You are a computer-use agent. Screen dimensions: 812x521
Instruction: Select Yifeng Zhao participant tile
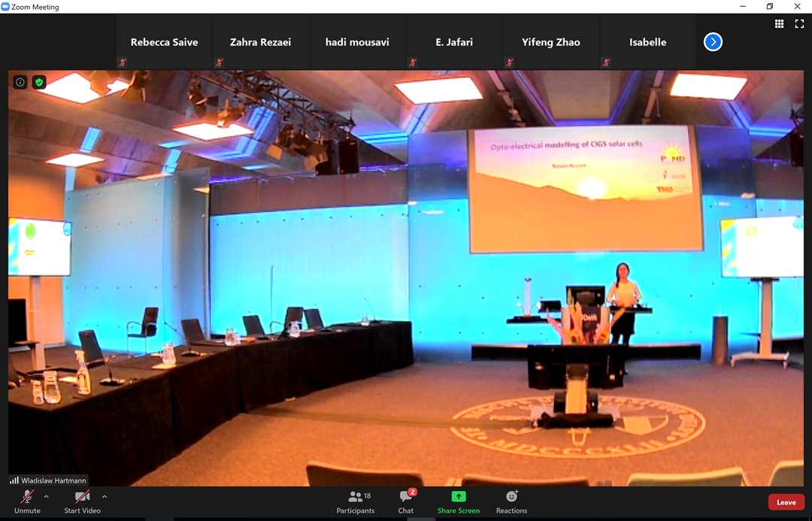click(551, 42)
